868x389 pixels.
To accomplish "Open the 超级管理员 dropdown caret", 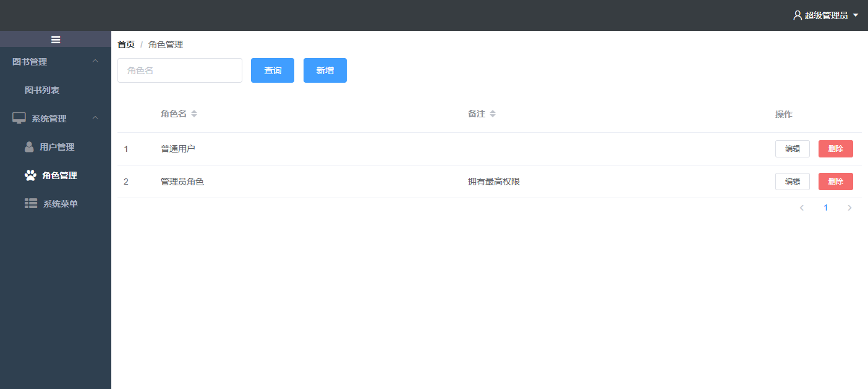I will point(856,15).
